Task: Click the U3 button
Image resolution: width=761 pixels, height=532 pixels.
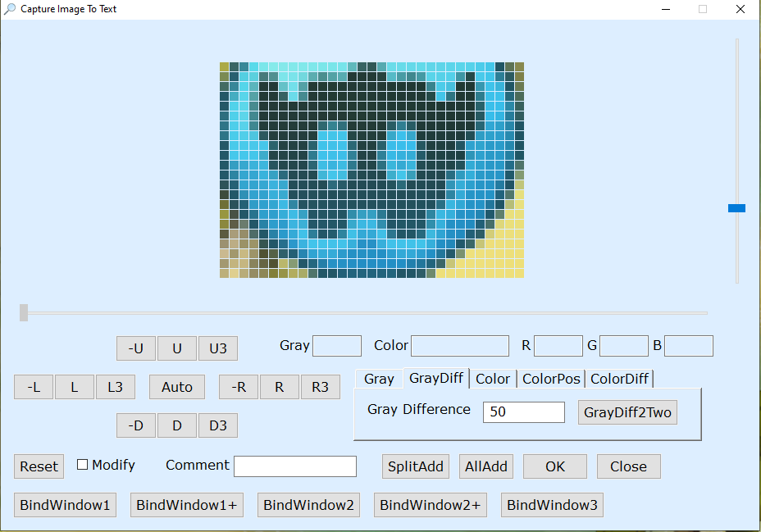Action: (x=218, y=348)
